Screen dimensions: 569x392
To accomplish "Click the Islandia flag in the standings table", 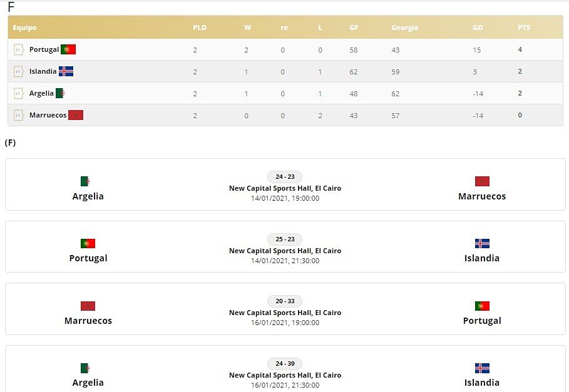I will pyautogui.click(x=66, y=71).
